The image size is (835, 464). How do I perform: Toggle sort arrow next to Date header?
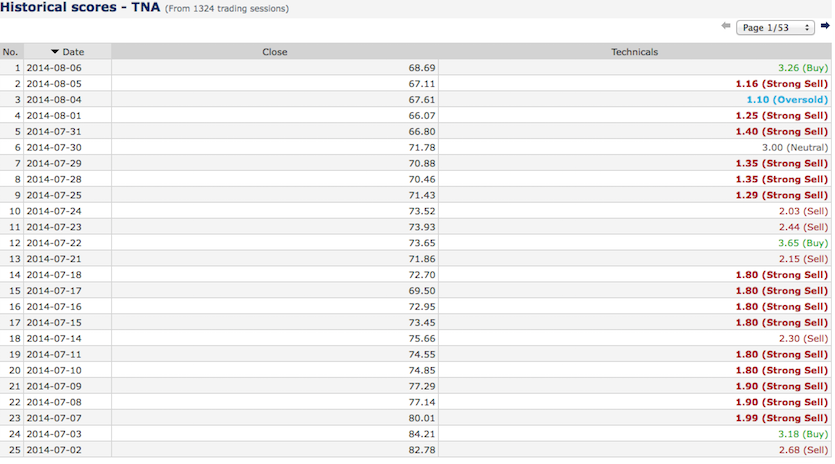click(x=55, y=52)
